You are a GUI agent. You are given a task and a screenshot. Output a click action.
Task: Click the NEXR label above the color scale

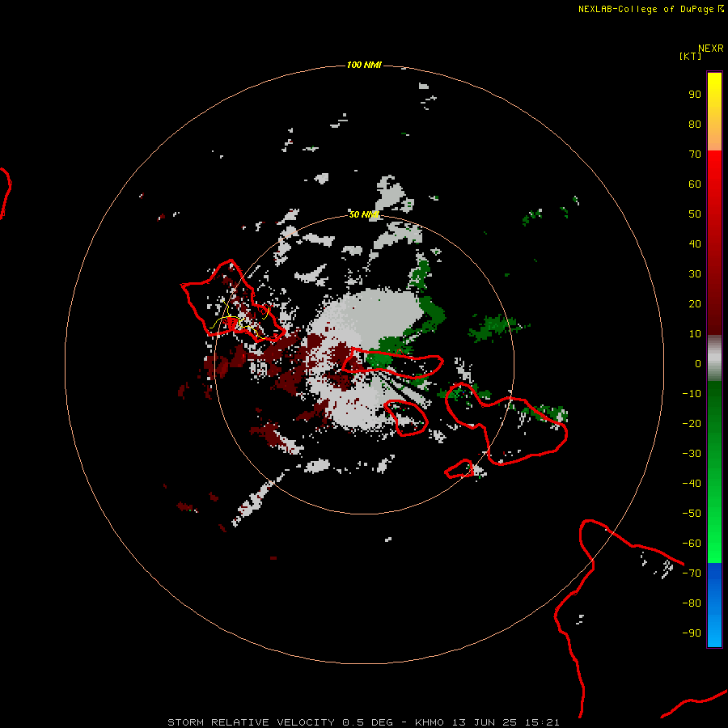pos(710,49)
